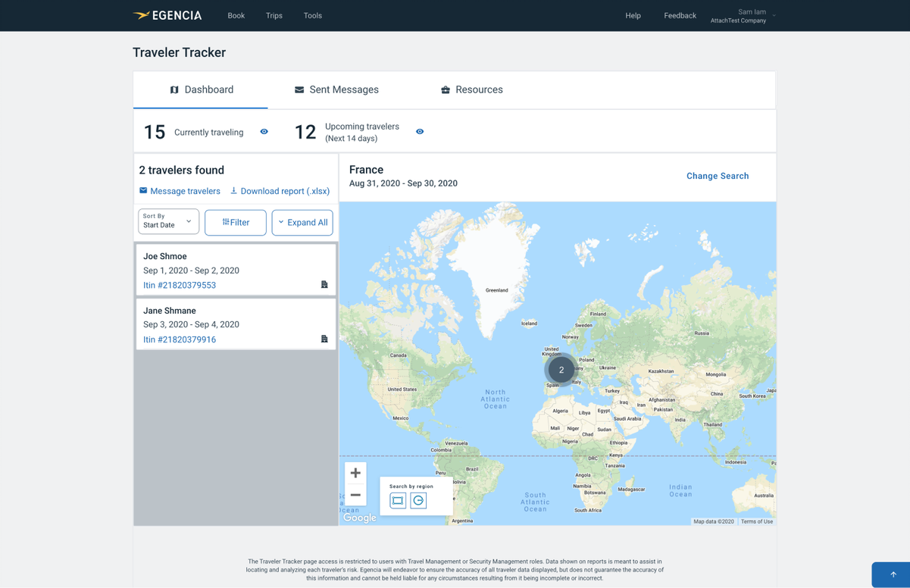
Task: Expand all traveler entries
Action: coord(302,223)
